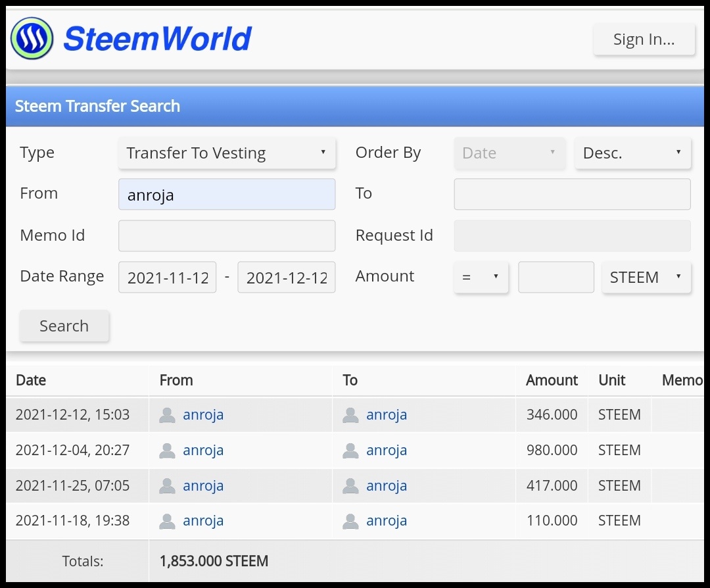Open the Amount operator dropdown showing =
710x588 pixels.
pyautogui.click(x=481, y=278)
